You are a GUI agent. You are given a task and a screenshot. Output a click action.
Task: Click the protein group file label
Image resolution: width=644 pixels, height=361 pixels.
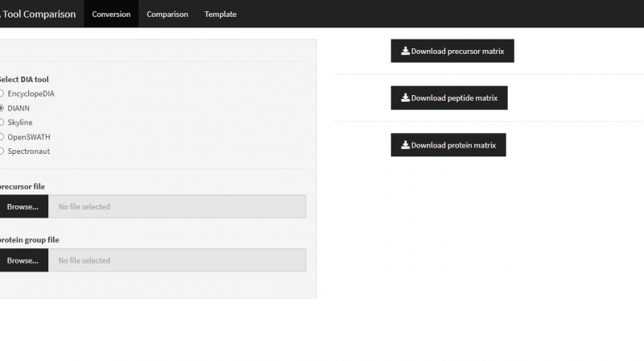(x=30, y=240)
